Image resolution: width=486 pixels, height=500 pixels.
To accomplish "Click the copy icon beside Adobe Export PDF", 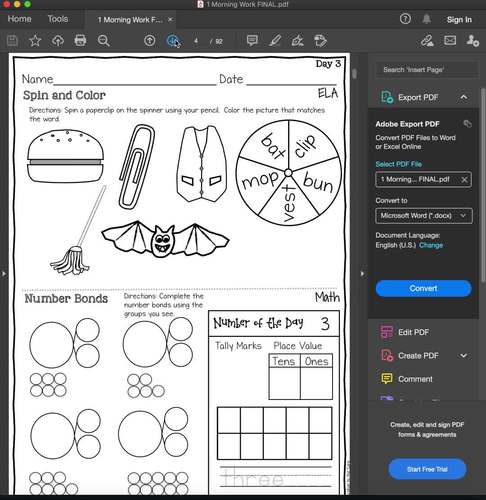I will point(467,124).
